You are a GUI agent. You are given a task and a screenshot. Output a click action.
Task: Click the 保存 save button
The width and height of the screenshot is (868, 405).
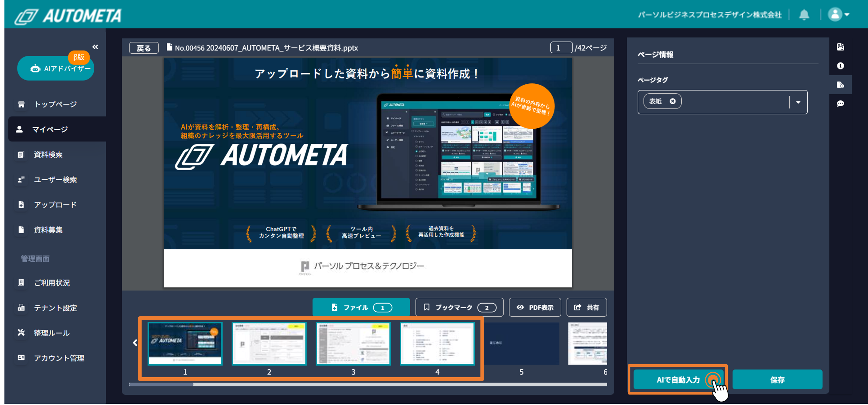(x=777, y=380)
